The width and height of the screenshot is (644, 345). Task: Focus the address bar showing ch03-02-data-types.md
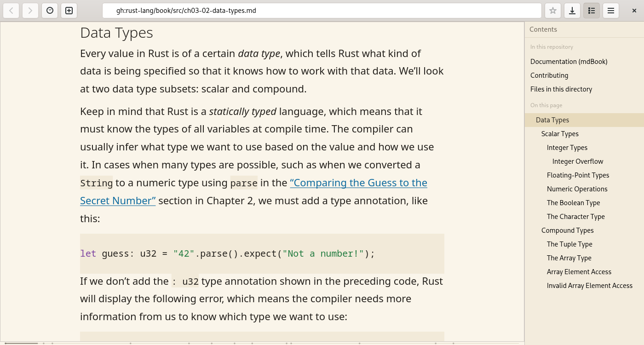coord(322,11)
